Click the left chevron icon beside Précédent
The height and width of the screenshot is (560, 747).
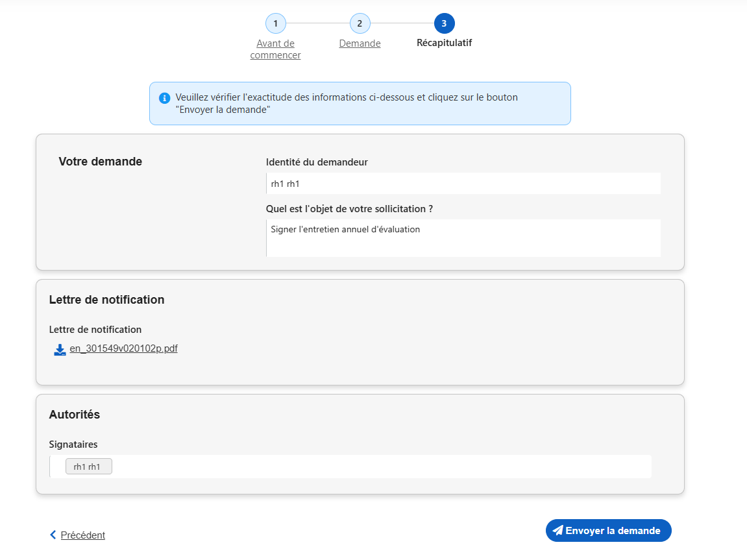coord(53,535)
